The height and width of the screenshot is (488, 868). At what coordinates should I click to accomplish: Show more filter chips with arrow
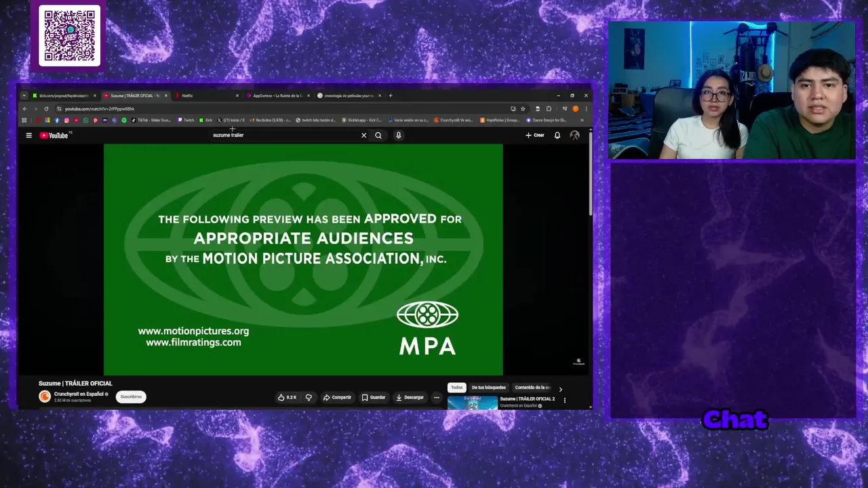(560, 390)
